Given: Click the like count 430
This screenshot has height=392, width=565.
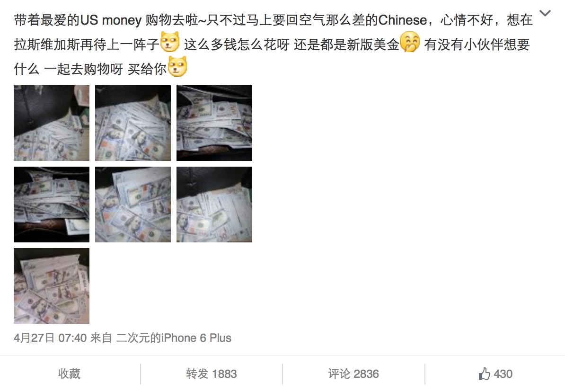Looking at the screenshot, I should pos(503,374).
